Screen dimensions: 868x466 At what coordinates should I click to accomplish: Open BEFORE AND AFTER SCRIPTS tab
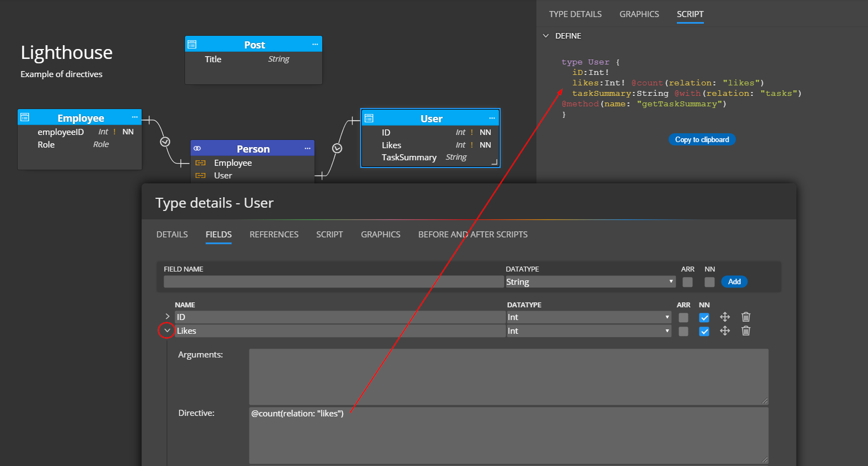point(473,235)
